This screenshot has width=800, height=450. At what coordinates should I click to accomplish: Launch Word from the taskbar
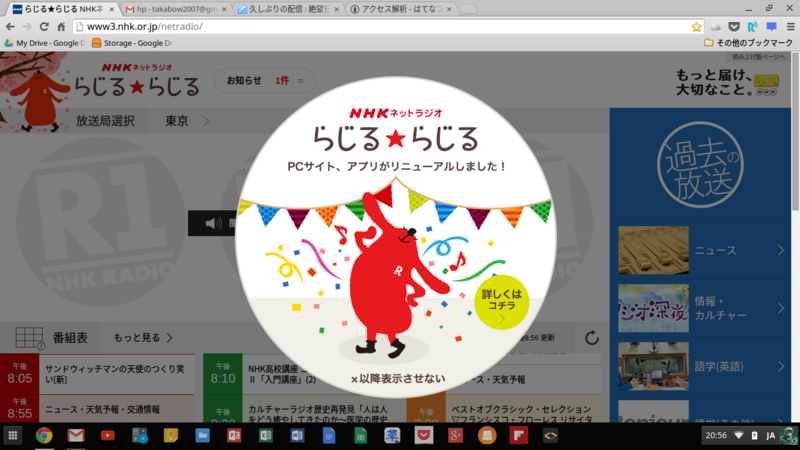coord(297,436)
